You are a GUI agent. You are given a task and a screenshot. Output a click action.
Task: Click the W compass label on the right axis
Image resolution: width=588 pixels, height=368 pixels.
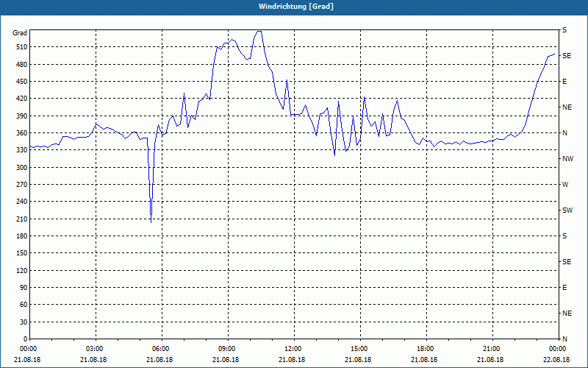tap(565, 185)
